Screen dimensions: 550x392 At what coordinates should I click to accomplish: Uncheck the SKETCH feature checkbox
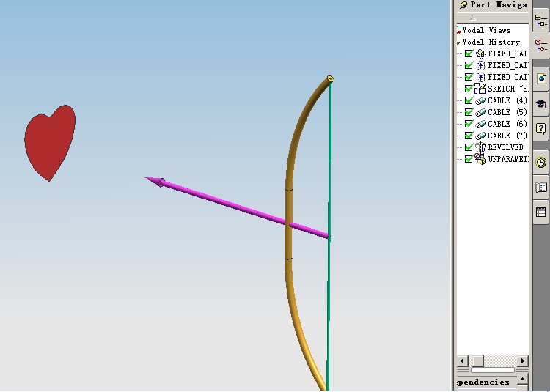point(469,89)
